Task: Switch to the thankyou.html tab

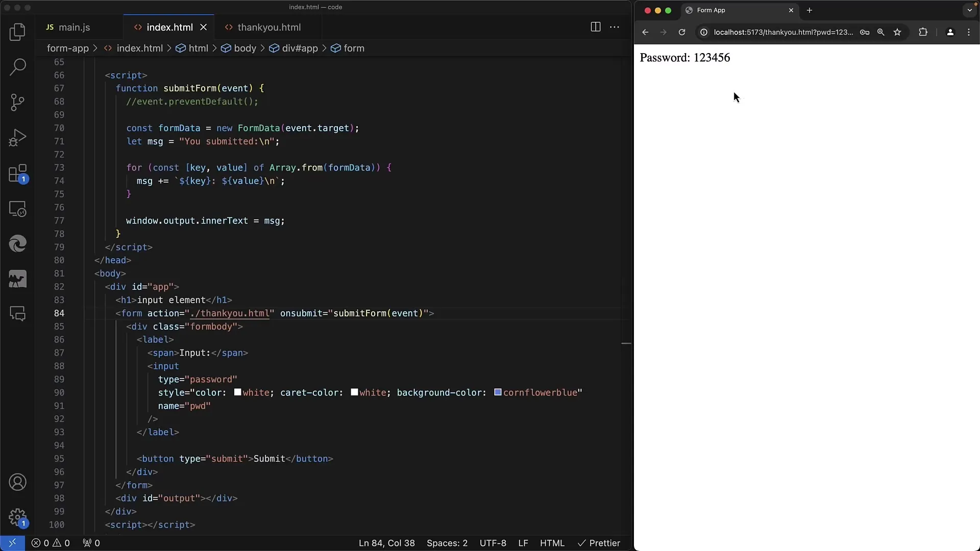Action: click(x=269, y=27)
